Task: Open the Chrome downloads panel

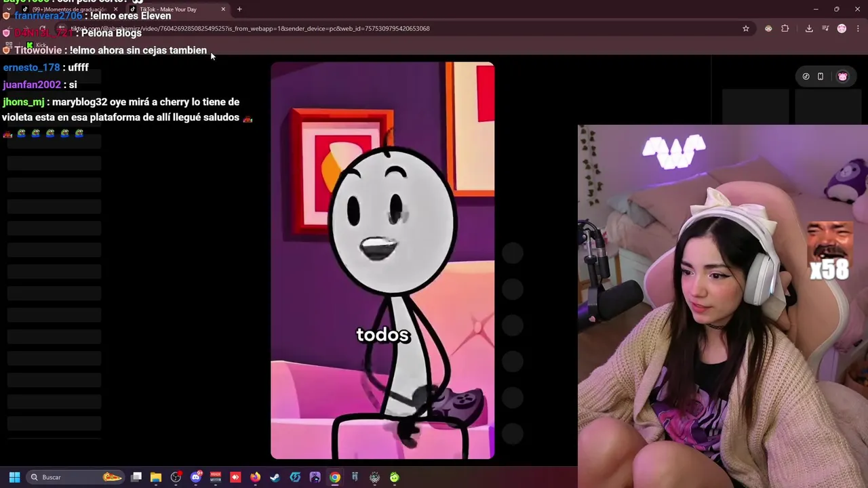Action: pyautogui.click(x=809, y=28)
